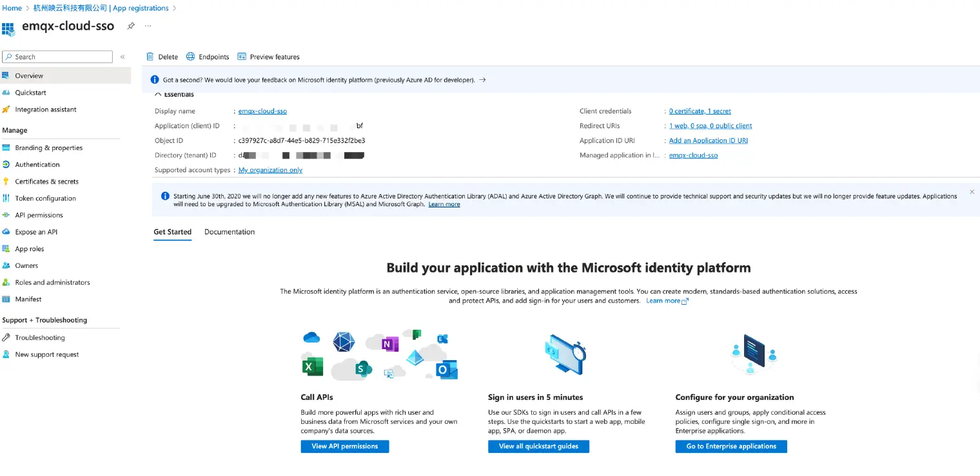This screenshot has height=476, width=980.
Task: Click View API permissions button
Action: coord(345,446)
